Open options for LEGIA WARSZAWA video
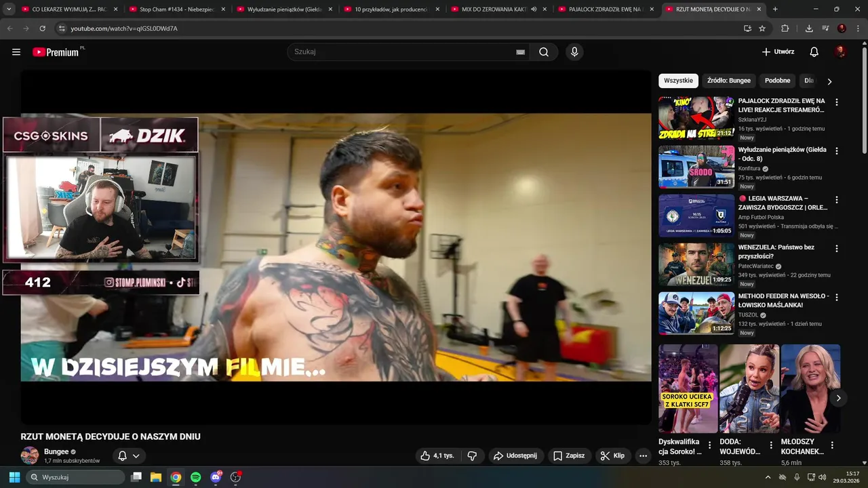This screenshot has height=488, width=868. (836, 200)
